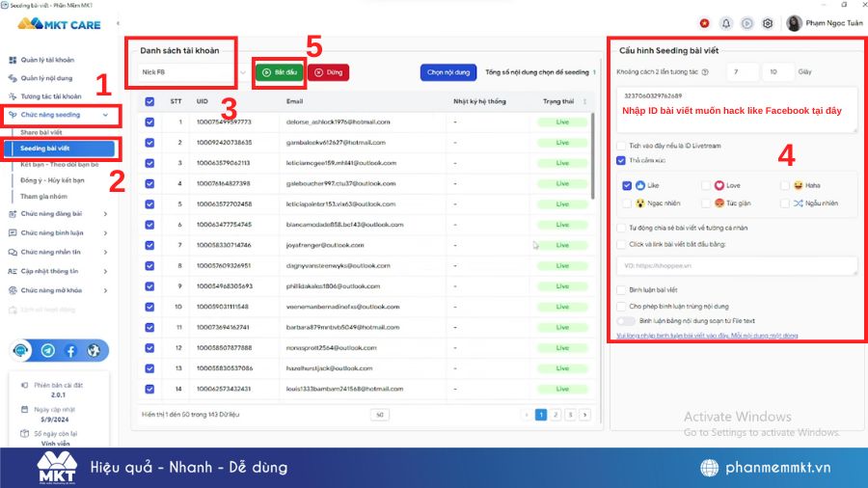Open Trạng thái column options icon

click(584, 102)
